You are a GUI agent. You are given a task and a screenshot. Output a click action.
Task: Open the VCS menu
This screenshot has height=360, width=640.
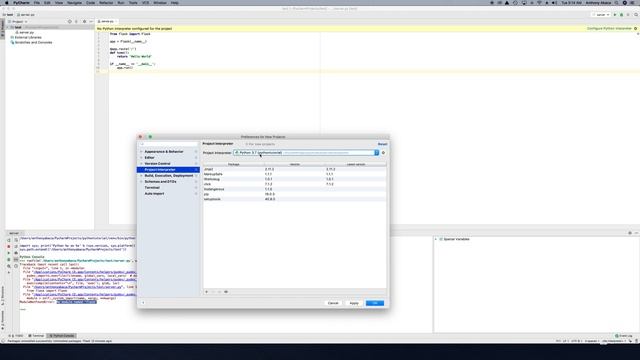[146, 3]
